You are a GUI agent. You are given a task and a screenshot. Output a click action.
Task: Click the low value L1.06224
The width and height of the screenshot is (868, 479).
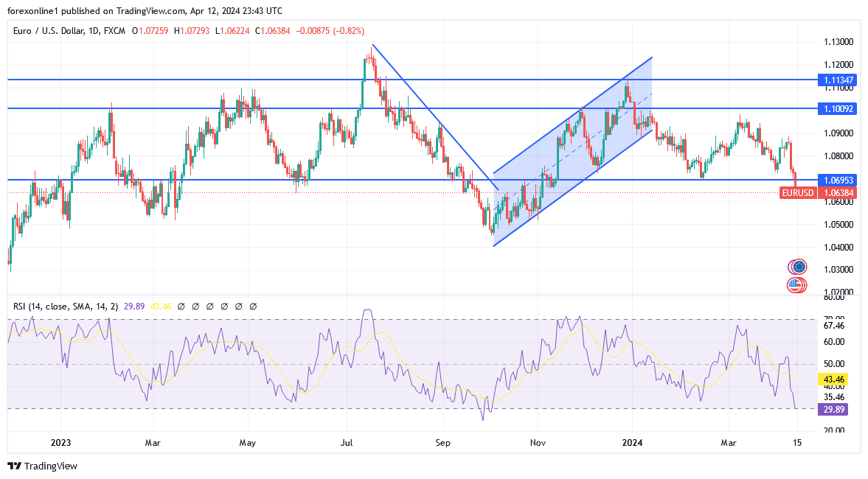(x=232, y=31)
